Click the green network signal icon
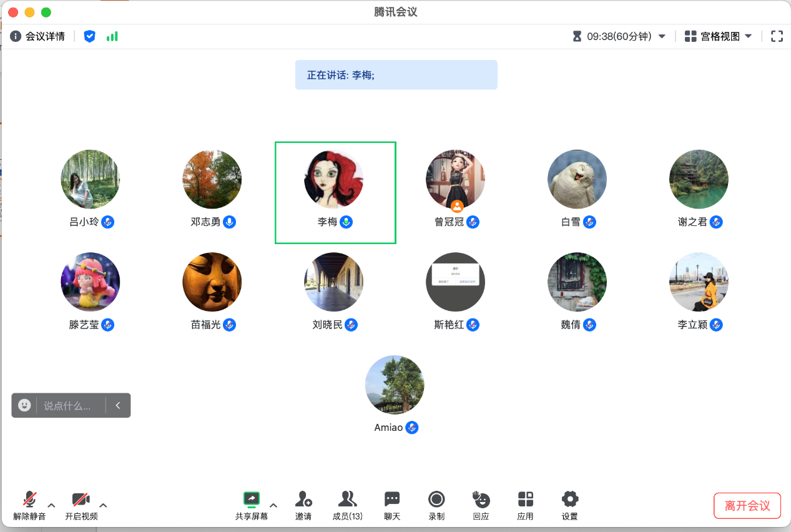The width and height of the screenshot is (791, 532). (112, 36)
